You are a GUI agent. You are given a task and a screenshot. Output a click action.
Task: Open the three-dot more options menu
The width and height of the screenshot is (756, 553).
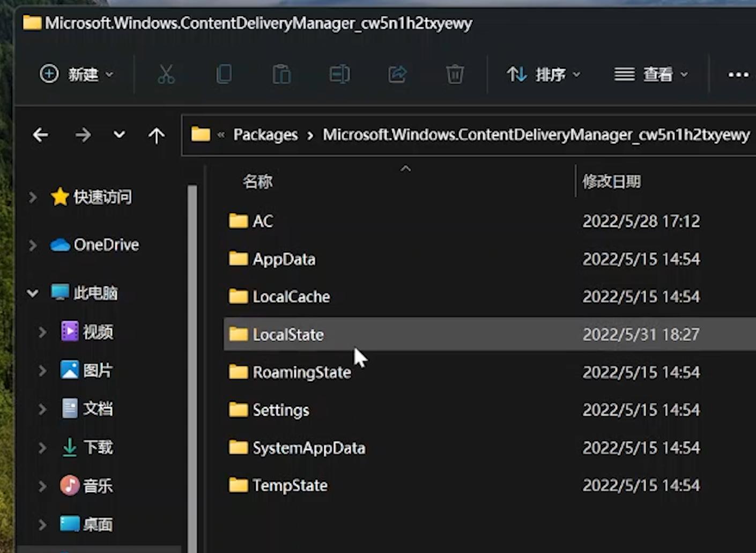point(738,75)
